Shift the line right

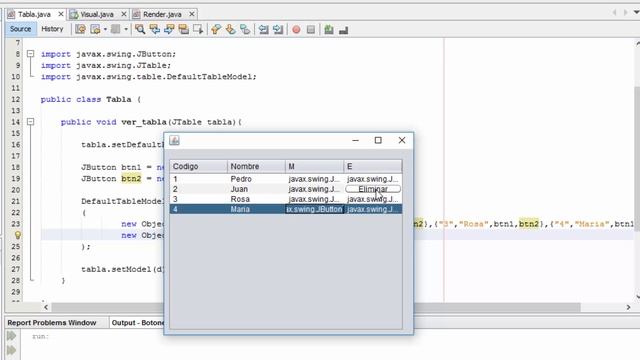(x=278, y=29)
